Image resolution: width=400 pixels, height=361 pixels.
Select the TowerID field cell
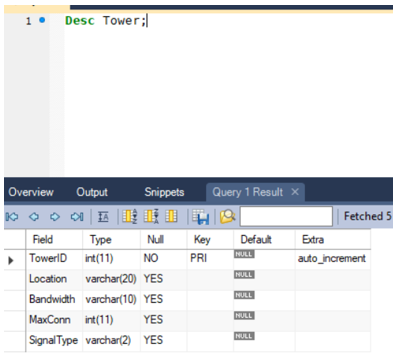[x=54, y=259]
